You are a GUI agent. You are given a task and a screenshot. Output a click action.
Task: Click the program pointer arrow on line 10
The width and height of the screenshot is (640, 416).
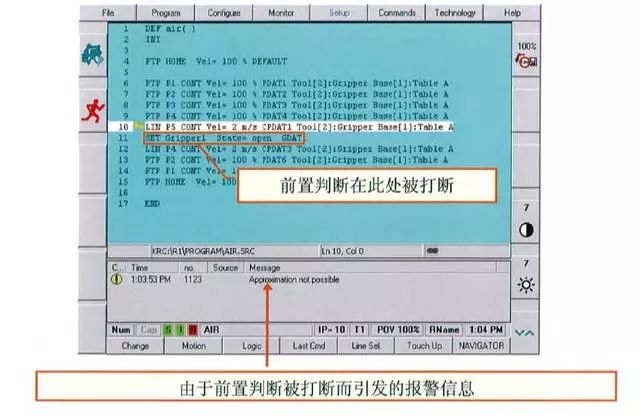click(x=138, y=126)
